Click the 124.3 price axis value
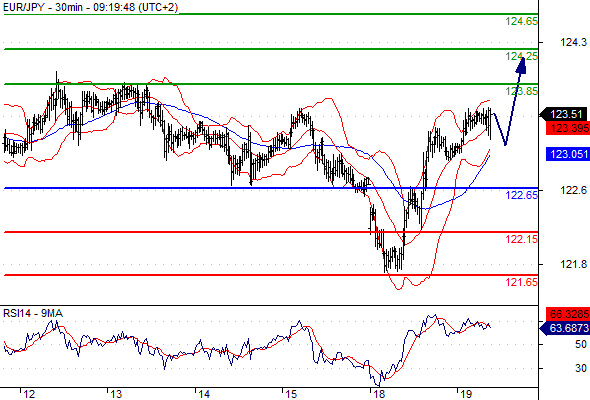The height and width of the screenshot is (400, 590). [573, 43]
